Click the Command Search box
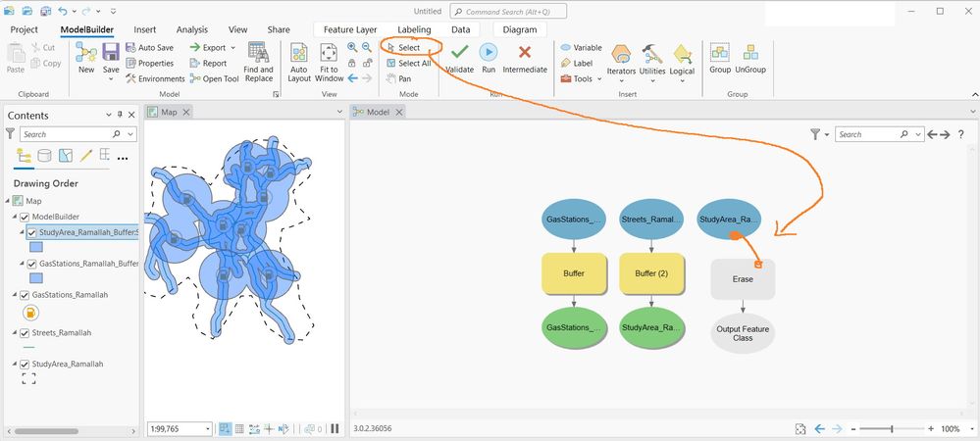This screenshot has height=441, width=980. pos(508,11)
